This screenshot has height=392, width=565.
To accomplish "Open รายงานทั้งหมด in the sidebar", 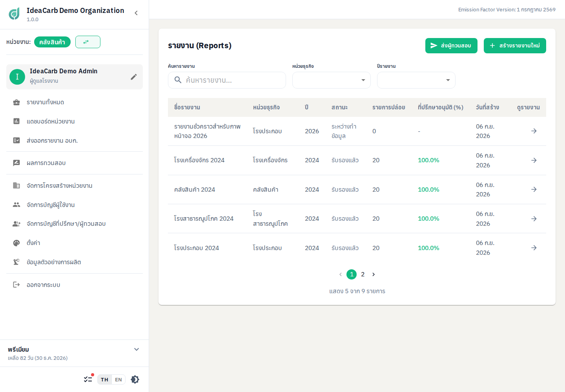I will point(75,102).
